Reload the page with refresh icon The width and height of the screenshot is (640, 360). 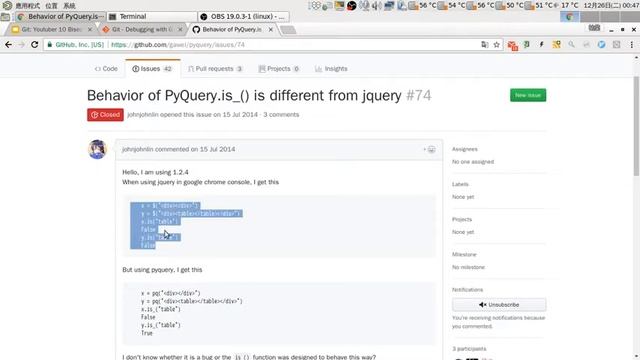click(x=34, y=44)
